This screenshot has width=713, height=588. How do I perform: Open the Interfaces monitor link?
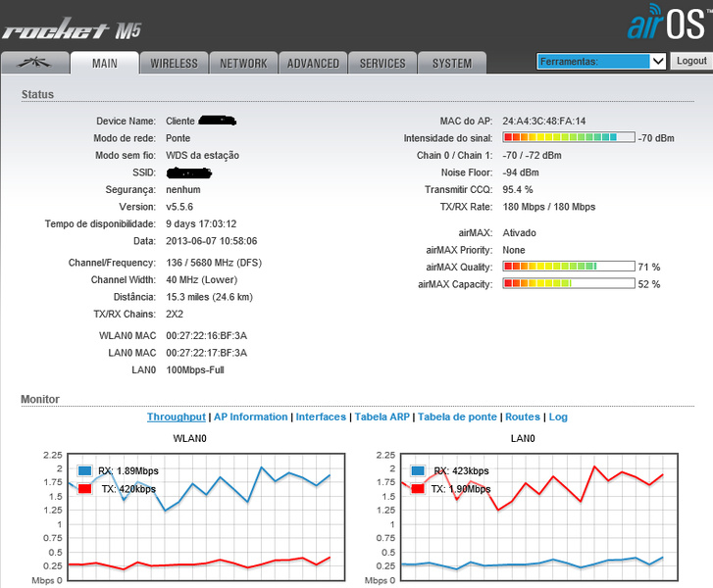(321, 416)
